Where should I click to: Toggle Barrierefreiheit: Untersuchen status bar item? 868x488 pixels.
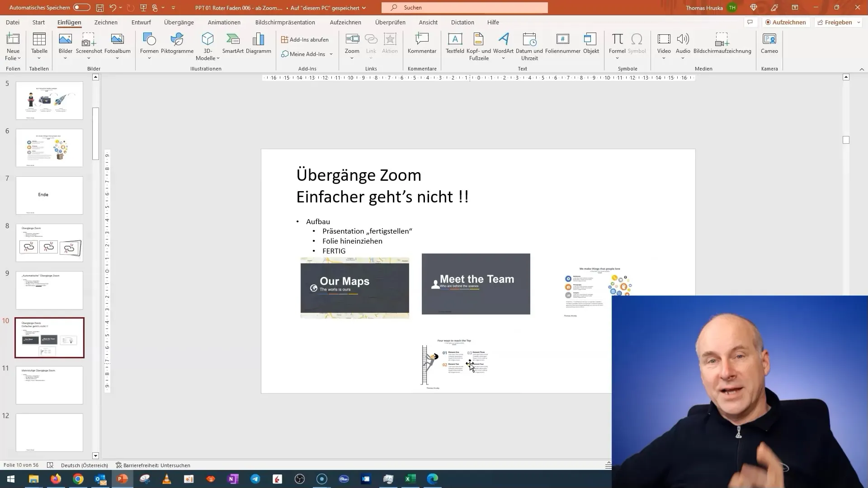(154, 465)
